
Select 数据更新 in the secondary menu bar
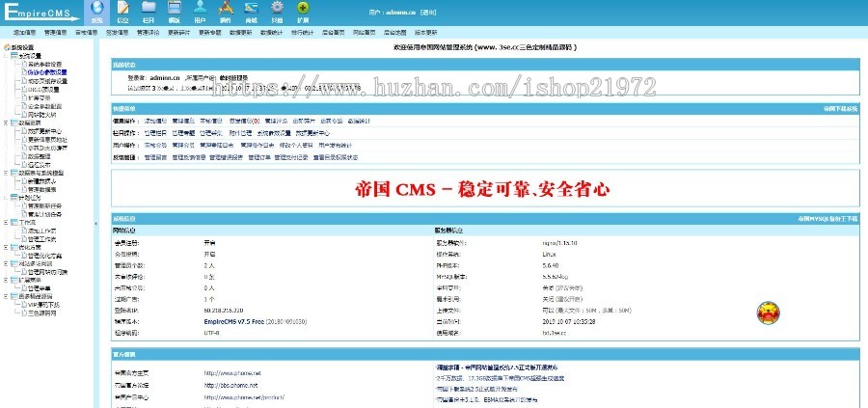(241, 33)
